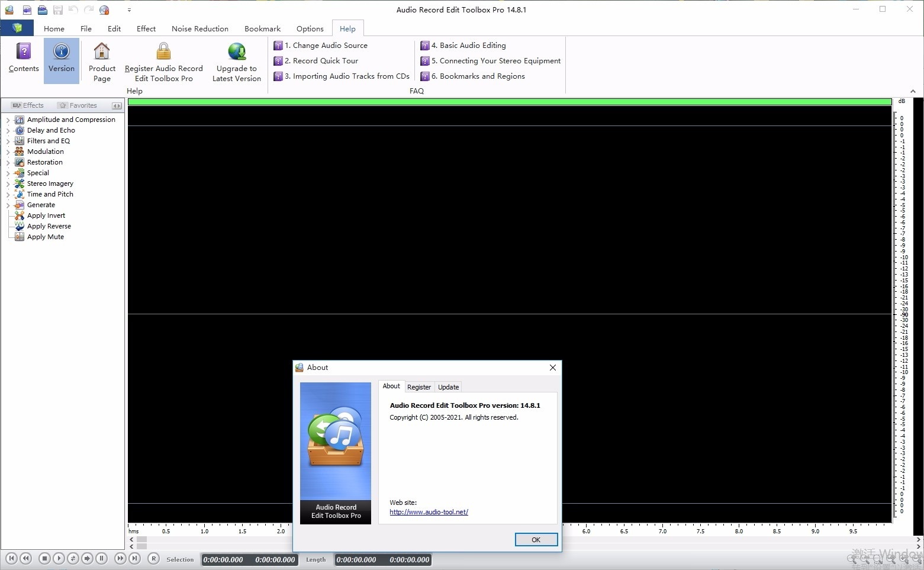Click the go to start playback button
The width and height of the screenshot is (924, 570).
(x=11, y=558)
